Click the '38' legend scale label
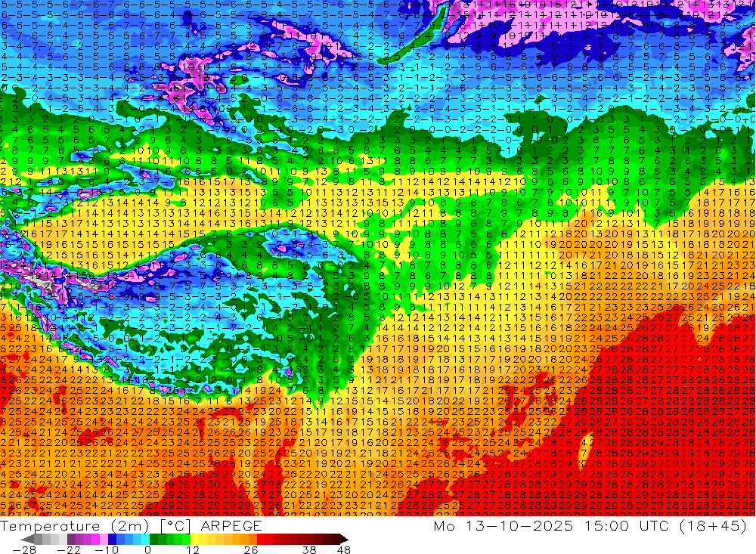The image size is (756, 554). coord(308,549)
